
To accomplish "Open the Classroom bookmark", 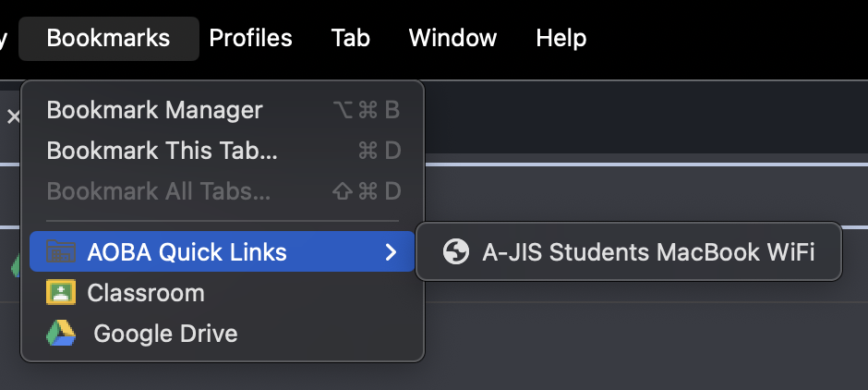I will (146, 293).
